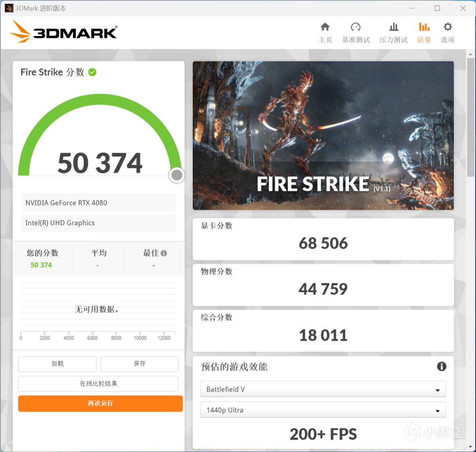The image size is (476, 452).
Task: Click the info icon beside 预估的游戏效能
Action: click(441, 366)
